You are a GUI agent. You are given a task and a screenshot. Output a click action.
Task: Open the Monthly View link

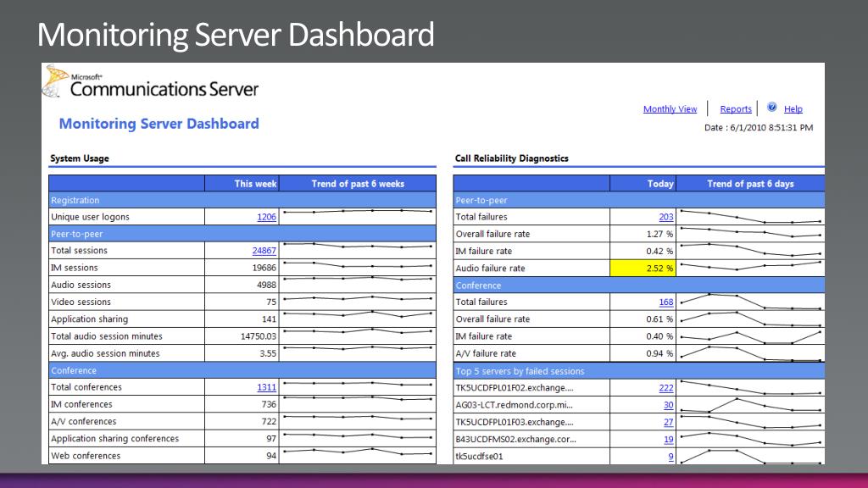point(670,109)
